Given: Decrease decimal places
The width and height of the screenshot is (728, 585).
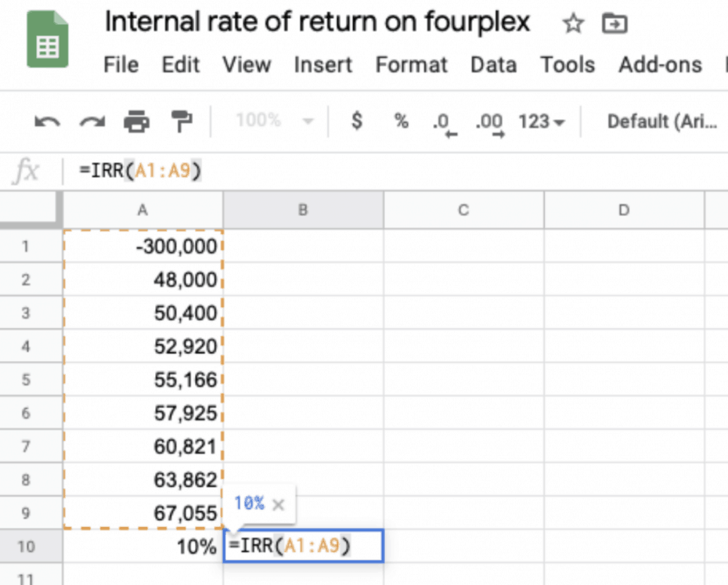Looking at the screenshot, I should 445,125.
